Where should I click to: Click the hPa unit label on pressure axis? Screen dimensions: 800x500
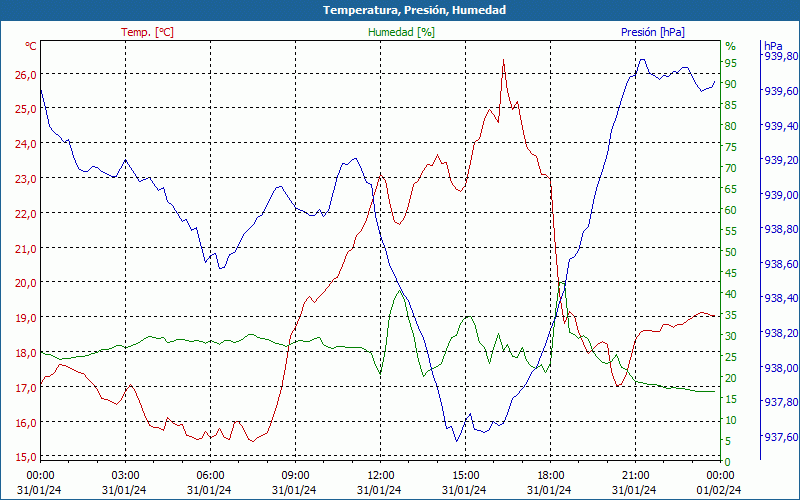pyautogui.click(x=773, y=46)
